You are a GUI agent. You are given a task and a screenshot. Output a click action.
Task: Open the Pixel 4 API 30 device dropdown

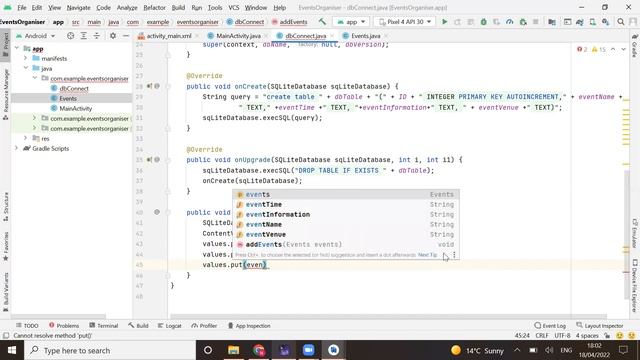pyautogui.click(x=404, y=22)
